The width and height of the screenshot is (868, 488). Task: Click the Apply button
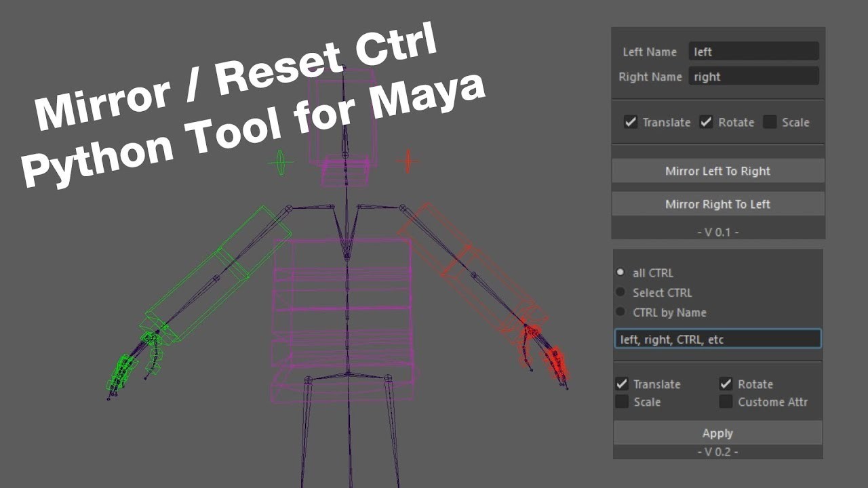(x=718, y=433)
